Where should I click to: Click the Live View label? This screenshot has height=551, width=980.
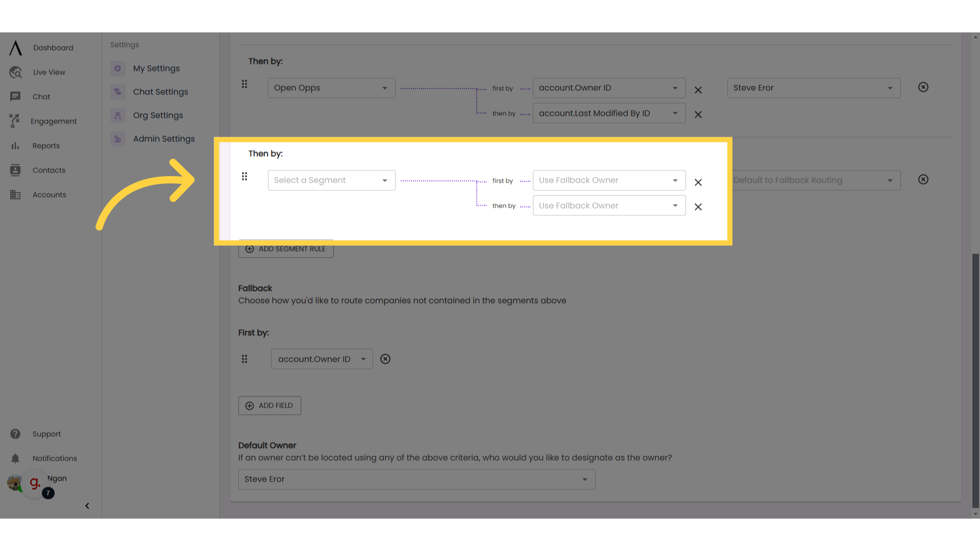(x=49, y=72)
